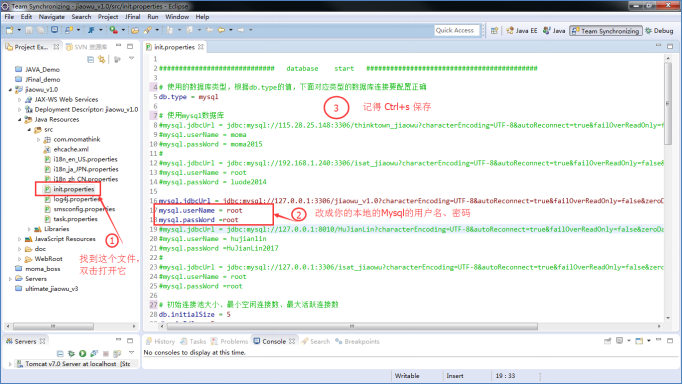Switch to the Breakpoints tab
683x385 pixels.
pos(357,341)
